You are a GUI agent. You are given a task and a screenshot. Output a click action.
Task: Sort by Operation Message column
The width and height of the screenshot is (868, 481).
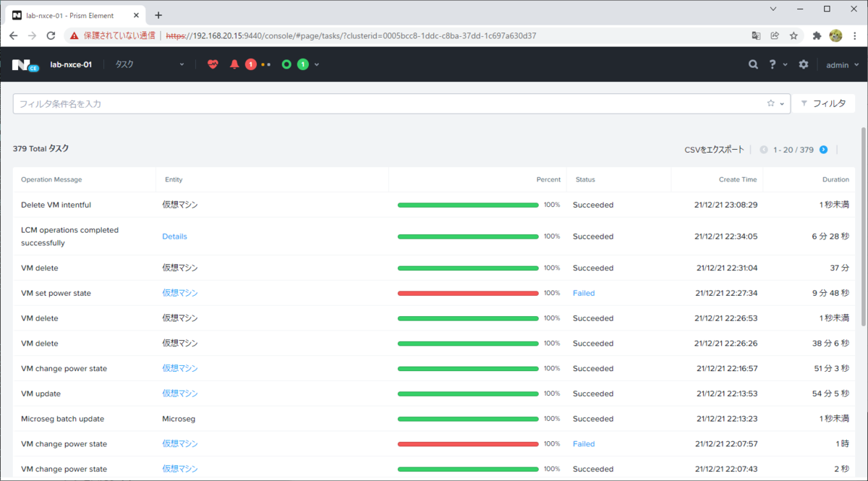51,179
